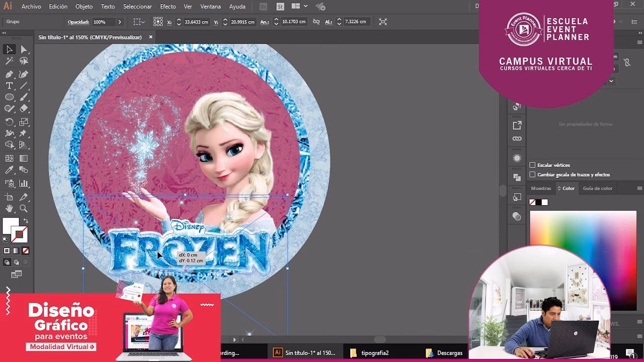Select the Line Segment tool

(x=24, y=86)
